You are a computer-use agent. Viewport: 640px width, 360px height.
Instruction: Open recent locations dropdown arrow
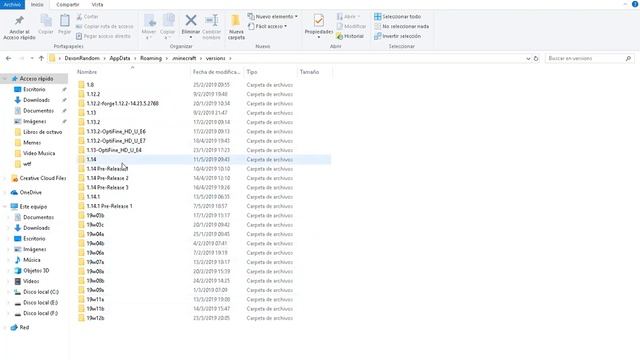pyautogui.click(x=32, y=58)
